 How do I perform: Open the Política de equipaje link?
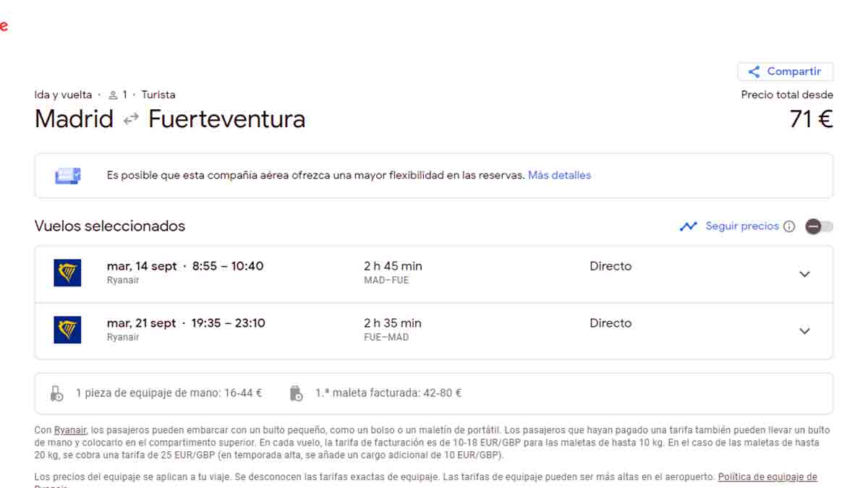pos(767,477)
